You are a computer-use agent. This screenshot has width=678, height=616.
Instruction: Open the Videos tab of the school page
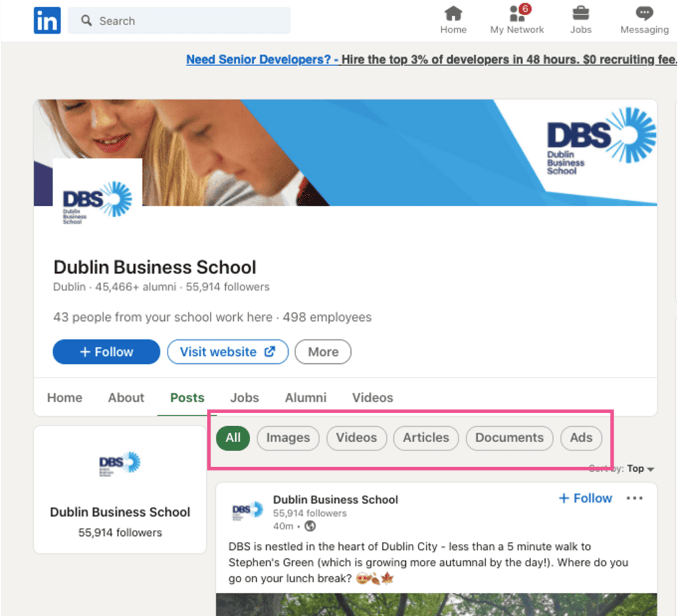[372, 398]
